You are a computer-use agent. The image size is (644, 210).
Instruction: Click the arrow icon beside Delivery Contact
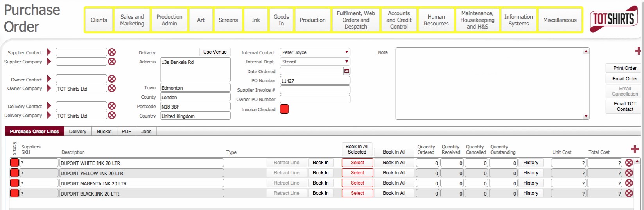49,106
